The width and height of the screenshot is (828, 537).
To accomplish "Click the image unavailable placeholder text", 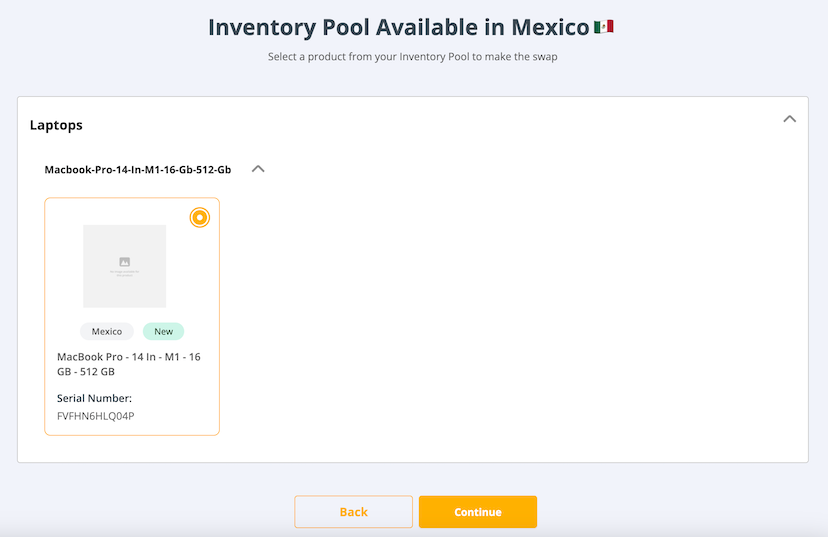I will 125,272.
